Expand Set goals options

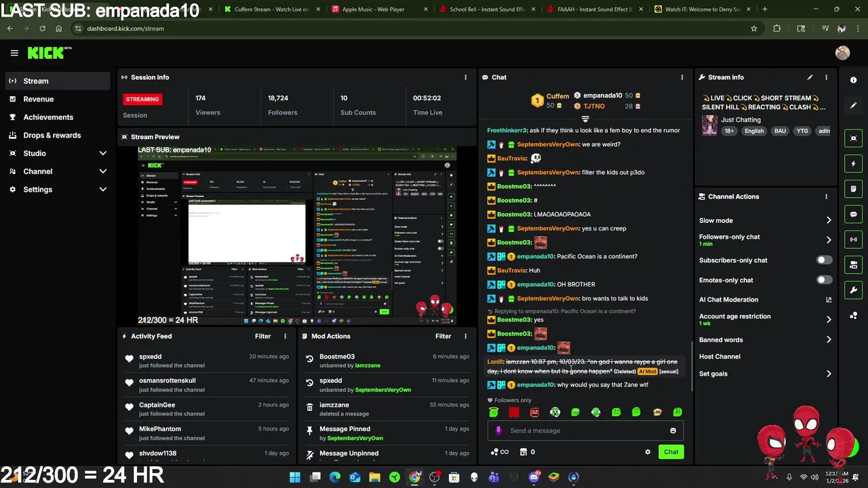(828, 373)
